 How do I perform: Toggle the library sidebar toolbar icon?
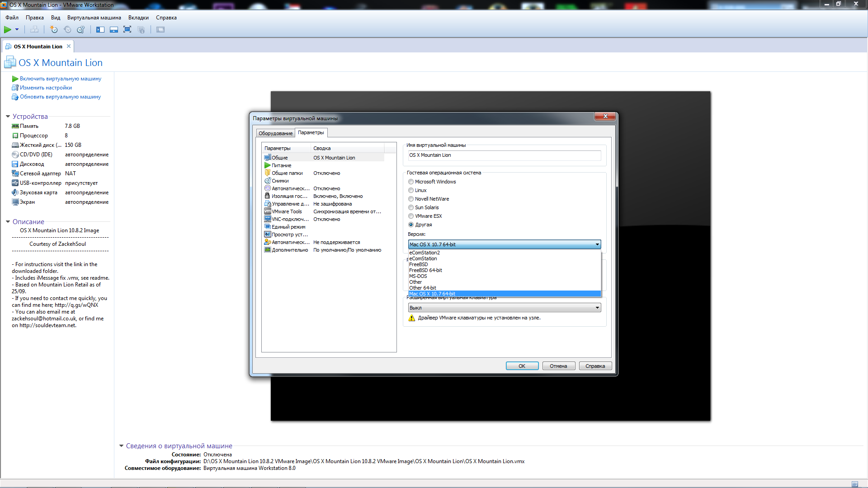[100, 30]
